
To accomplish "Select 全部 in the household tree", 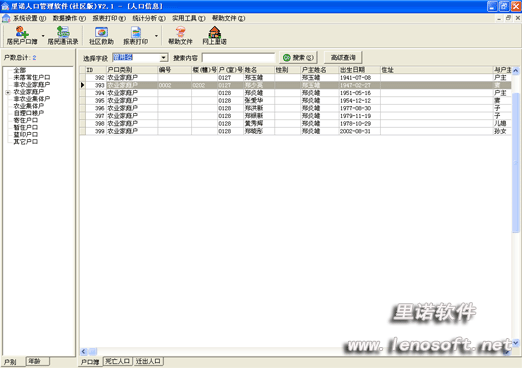I will [20, 70].
